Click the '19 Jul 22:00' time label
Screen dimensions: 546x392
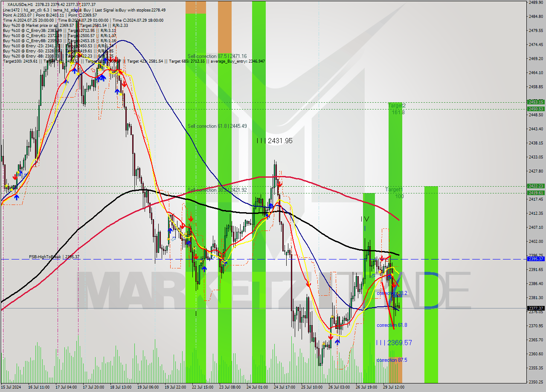click(x=175, y=387)
